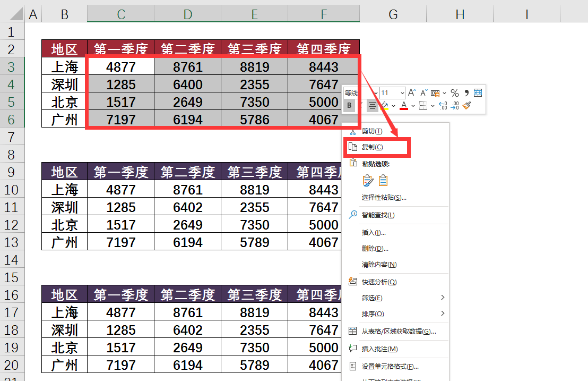Screen dimensions: 588x381
Task: Click the increase decimal icon
Action: [x=443, y=105]
